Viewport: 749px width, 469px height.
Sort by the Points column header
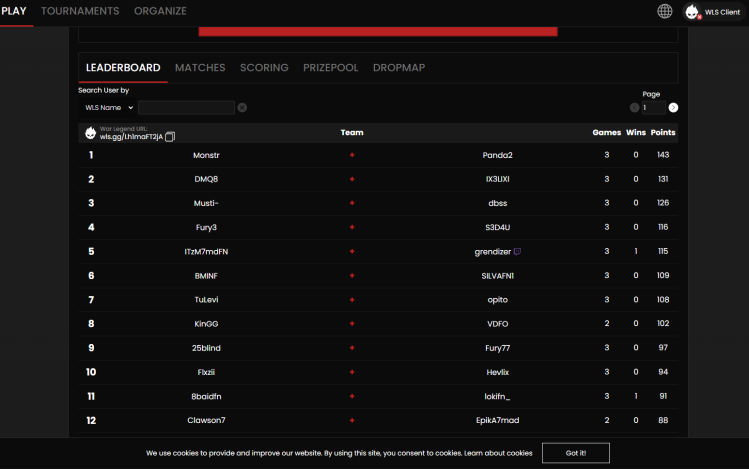(663, 133)
